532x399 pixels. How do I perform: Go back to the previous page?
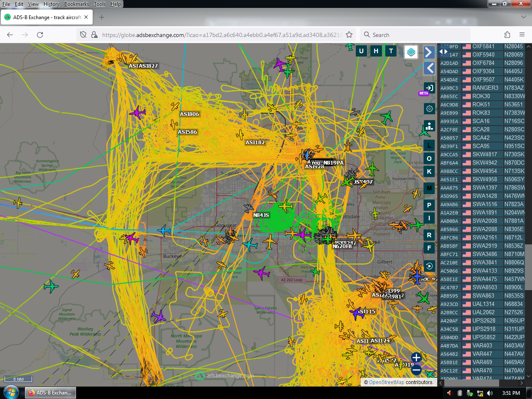point(10,35)
